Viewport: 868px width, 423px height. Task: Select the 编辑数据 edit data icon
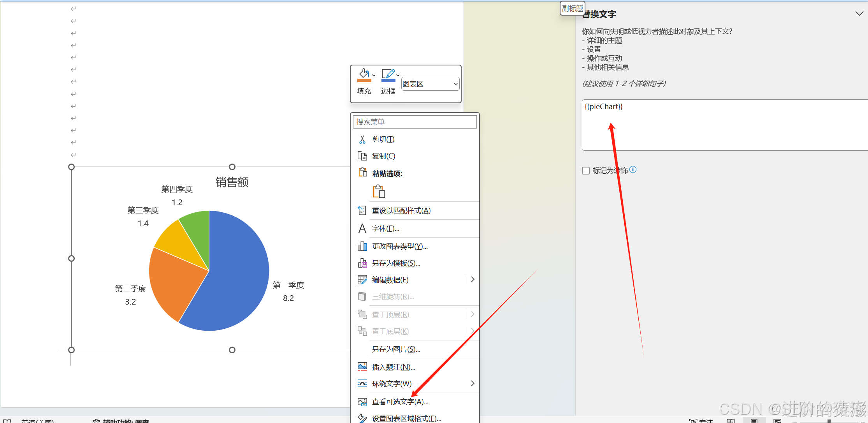(x=362, y=279)
